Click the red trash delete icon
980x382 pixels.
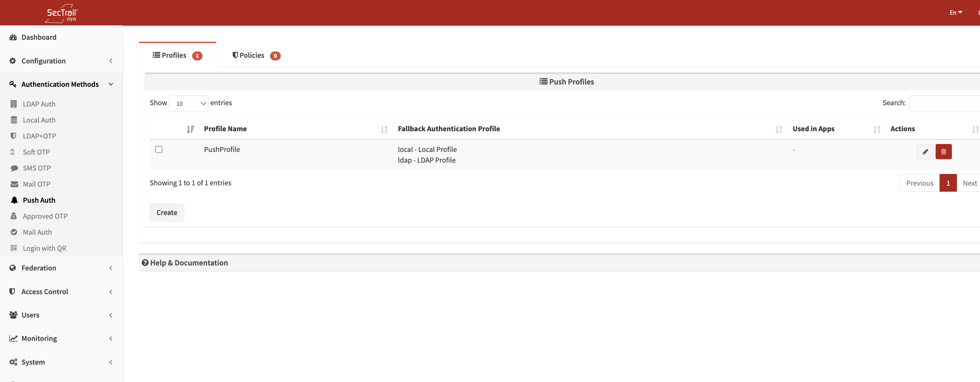943,152
